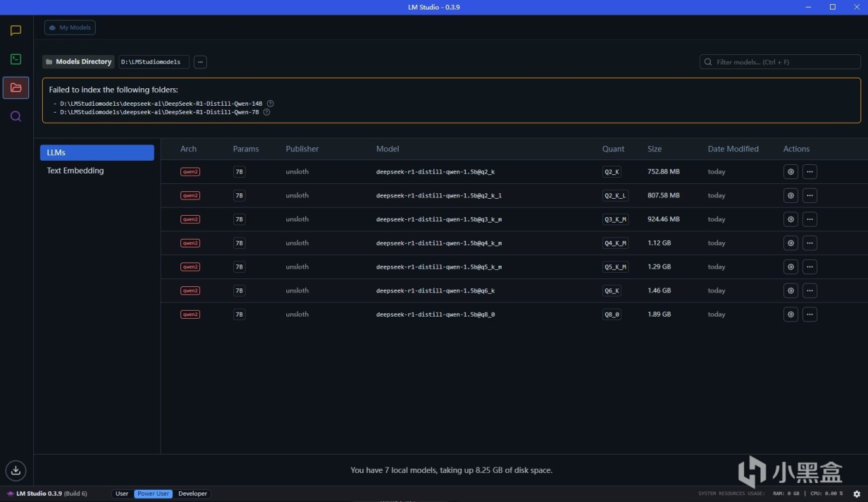This screenshot has width=868, height=502.
Task: Click unsloth publisher in q5_k_m row
Action: (297, 267)
